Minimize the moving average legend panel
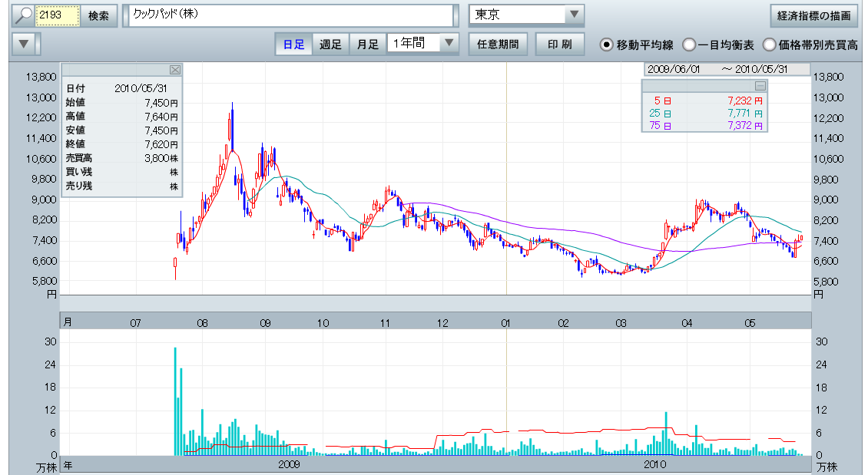This screenshot has height=475, width=868. [760, 86]
